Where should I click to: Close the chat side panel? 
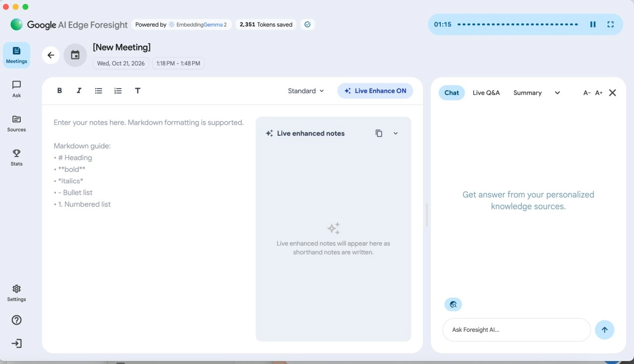[613, 93]
